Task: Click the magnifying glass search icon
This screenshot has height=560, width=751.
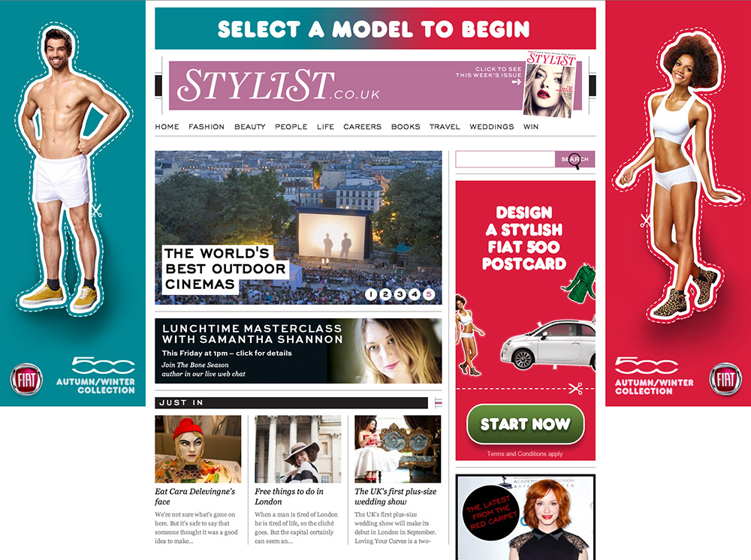Action: [575, 161]
